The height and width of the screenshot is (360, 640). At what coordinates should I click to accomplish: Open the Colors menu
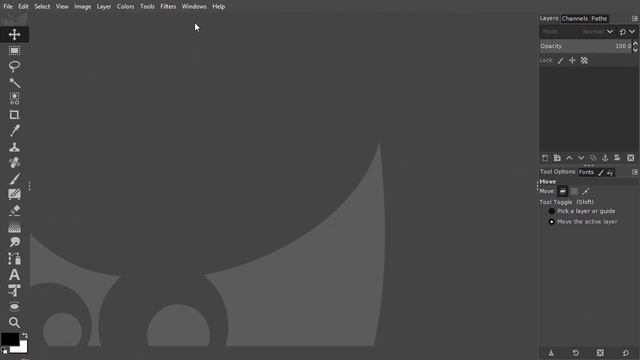(x=125, y=7)
